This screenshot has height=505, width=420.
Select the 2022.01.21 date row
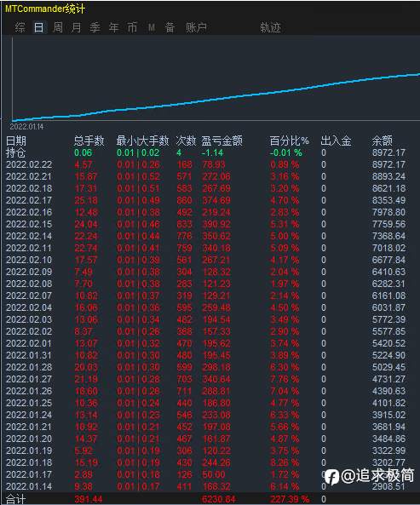coord(29,427)
